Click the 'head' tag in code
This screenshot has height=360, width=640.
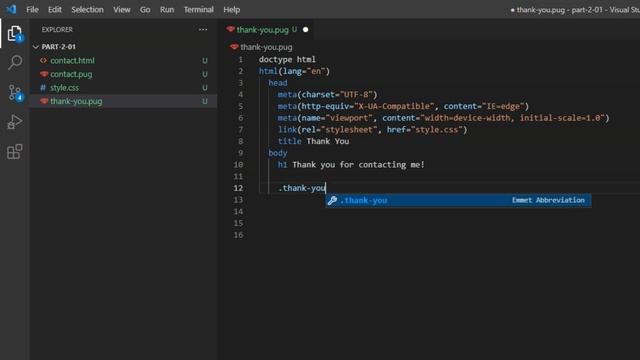coord(278,83)
